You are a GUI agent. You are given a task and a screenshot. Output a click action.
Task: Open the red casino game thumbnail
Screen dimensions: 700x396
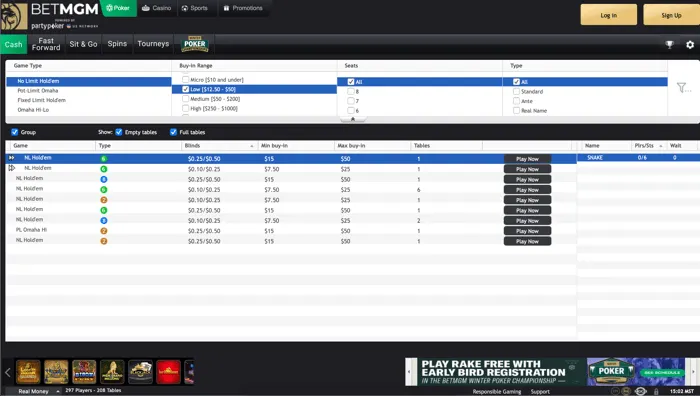coord(168,372)
